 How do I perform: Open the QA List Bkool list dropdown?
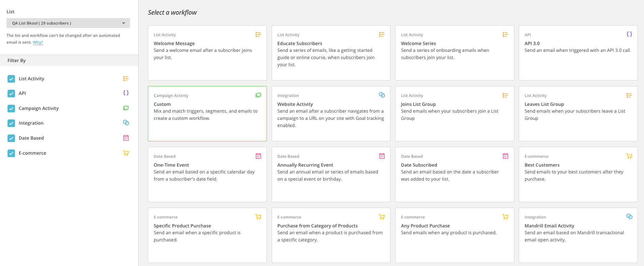(68, 23)
